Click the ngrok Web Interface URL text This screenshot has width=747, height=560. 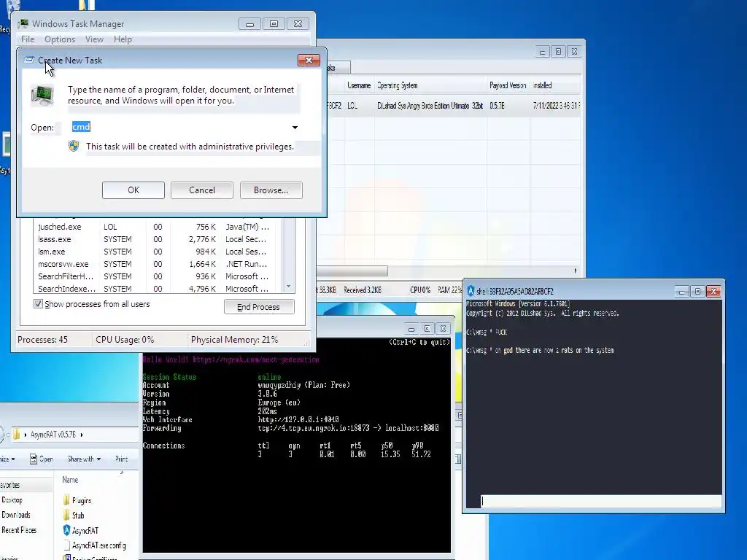click(x=298, y=419)
